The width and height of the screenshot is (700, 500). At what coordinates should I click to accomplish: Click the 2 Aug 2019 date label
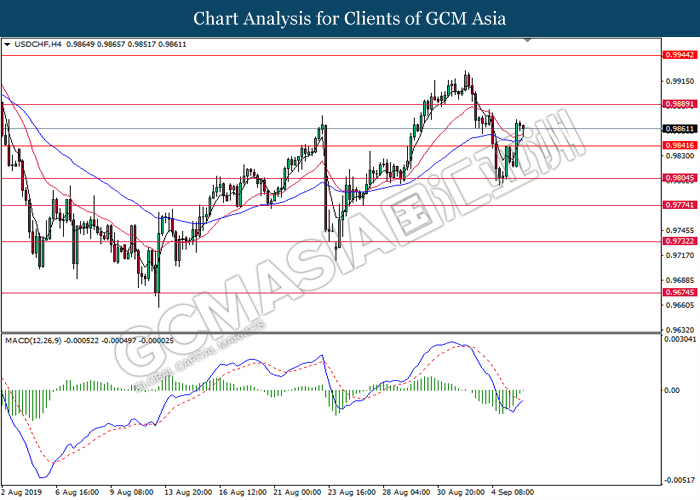click(x=24, y=492)
